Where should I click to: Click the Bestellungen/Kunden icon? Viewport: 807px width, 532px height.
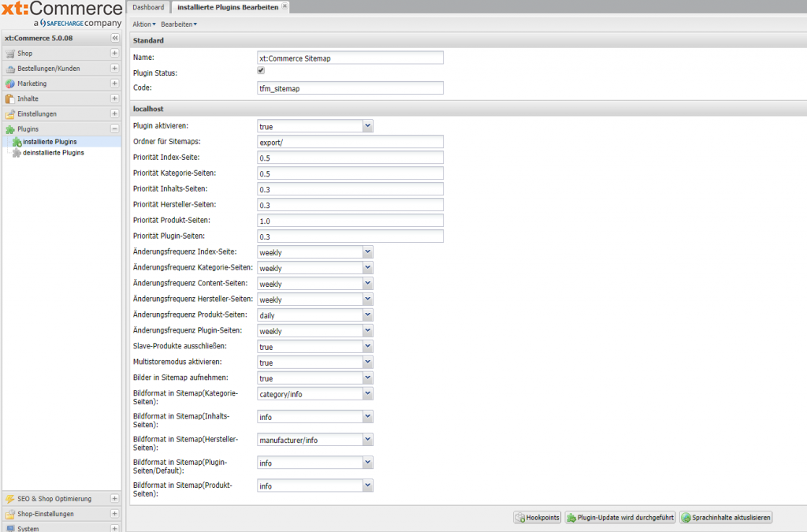(10, 69)
